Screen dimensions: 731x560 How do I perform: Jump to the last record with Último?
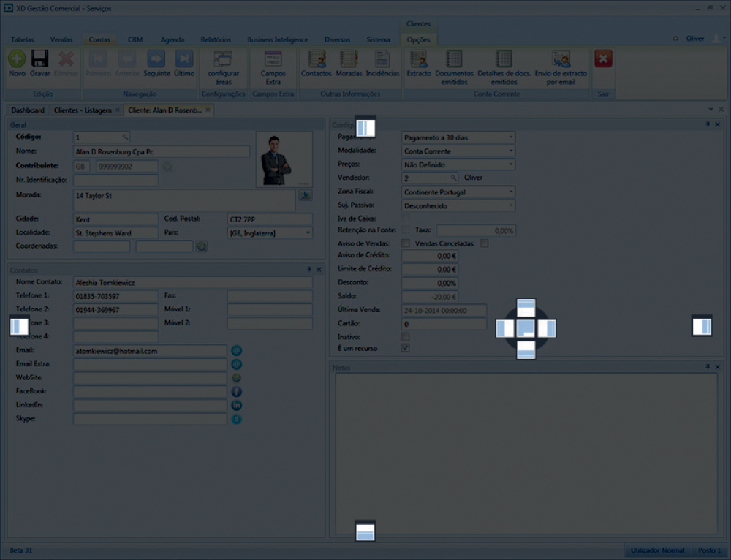pyautogui.click(x=184, y=59)
